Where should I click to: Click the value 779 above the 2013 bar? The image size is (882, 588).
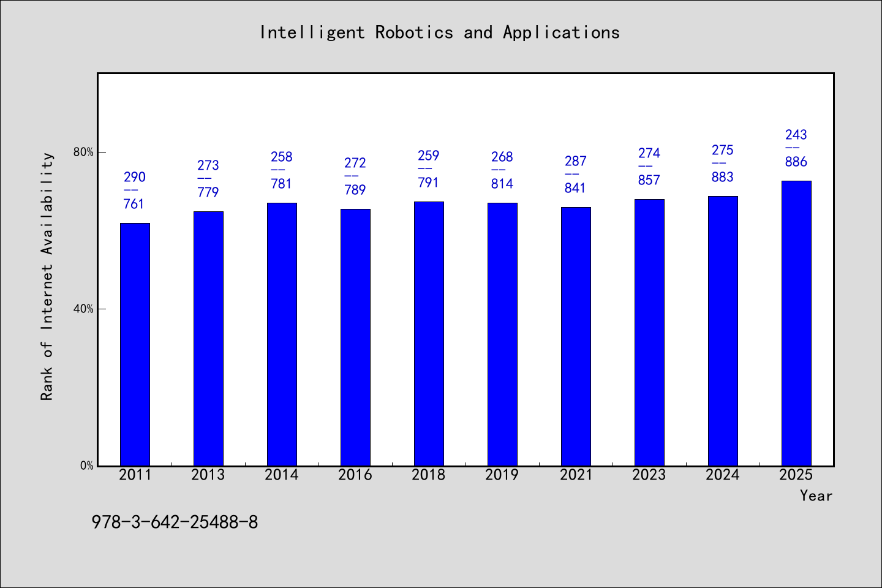(208, 192)
